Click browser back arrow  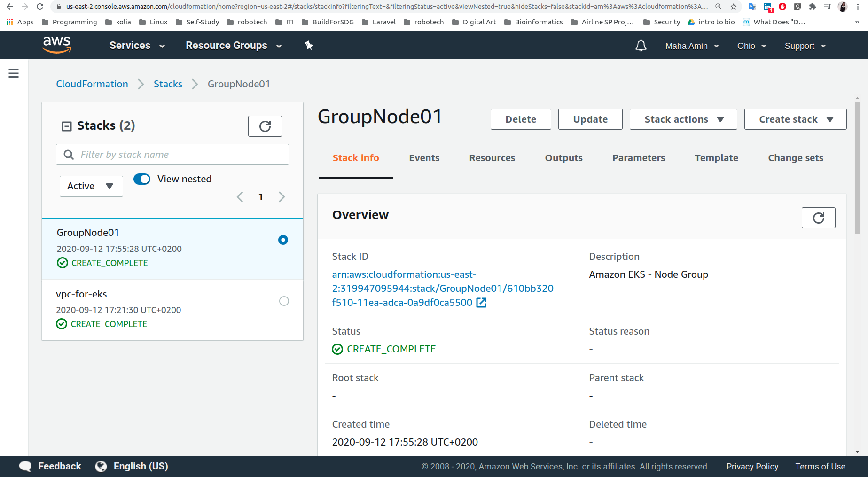(x=10, y=7)
